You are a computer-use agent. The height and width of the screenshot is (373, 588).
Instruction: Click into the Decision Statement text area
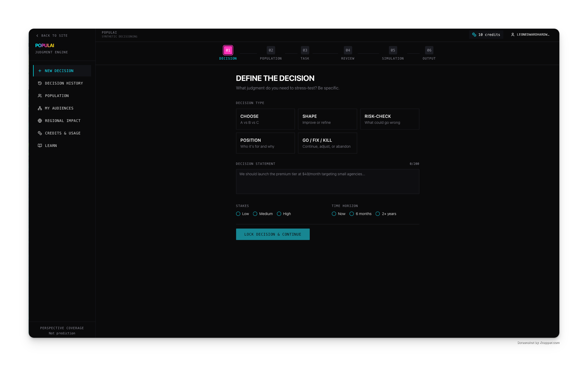[327, 182]
